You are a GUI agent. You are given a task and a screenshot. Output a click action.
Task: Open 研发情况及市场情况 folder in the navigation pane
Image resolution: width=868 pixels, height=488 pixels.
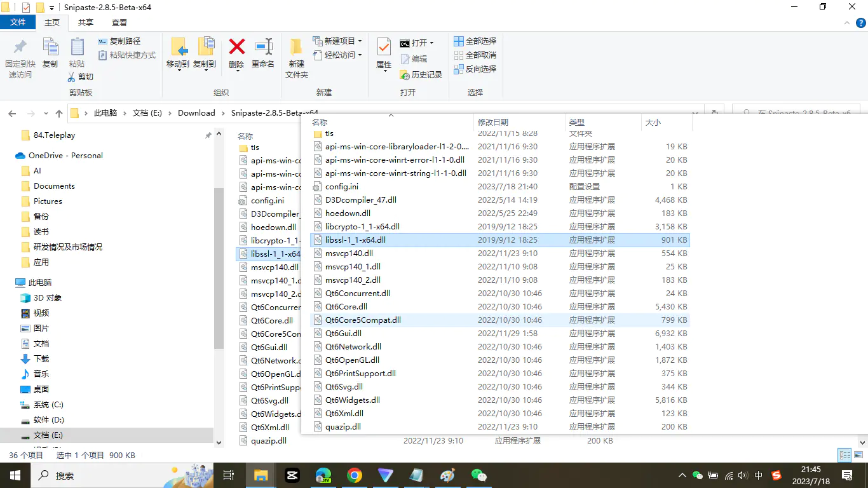(x=68, y=247)
